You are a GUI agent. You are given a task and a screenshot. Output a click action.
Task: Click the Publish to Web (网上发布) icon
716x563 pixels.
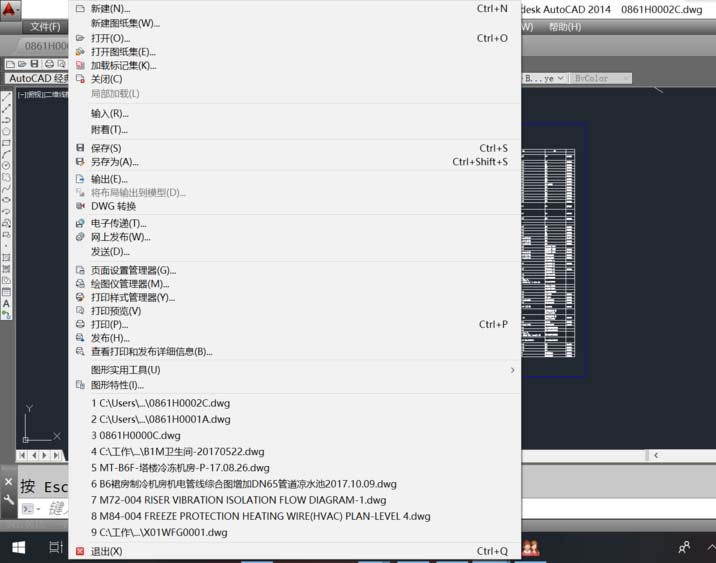click(80, 237)
